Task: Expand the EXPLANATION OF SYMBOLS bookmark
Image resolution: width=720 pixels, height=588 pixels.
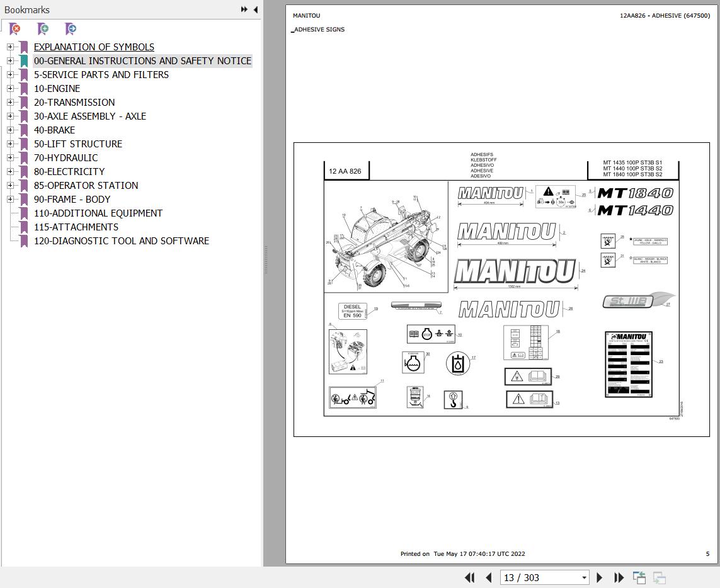Action: 10,47
